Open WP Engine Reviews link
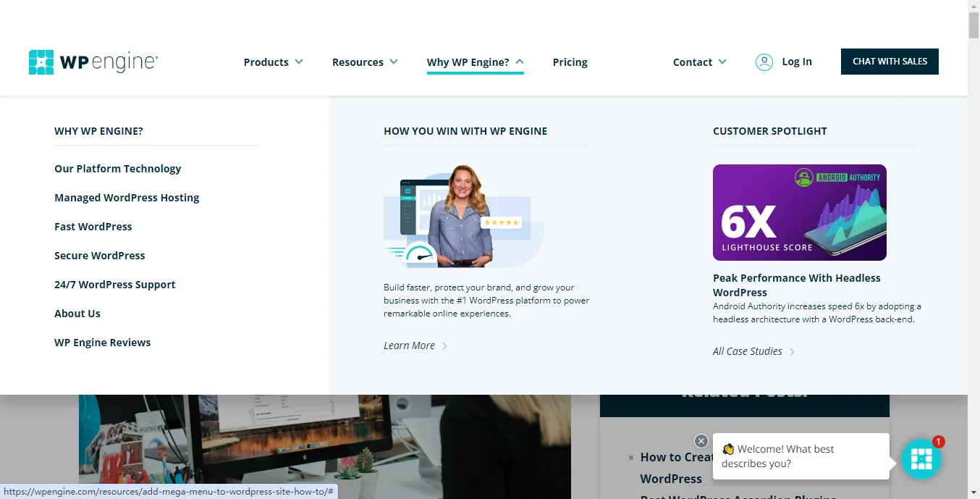 pyautogui.click(x=103, y=343)
